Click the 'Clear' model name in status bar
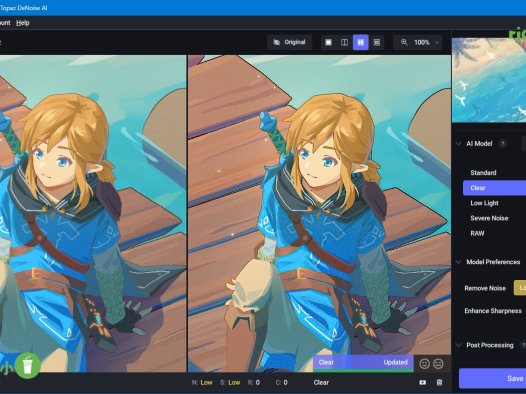Screen dimensions: 526x394 (x=321, y=382)
